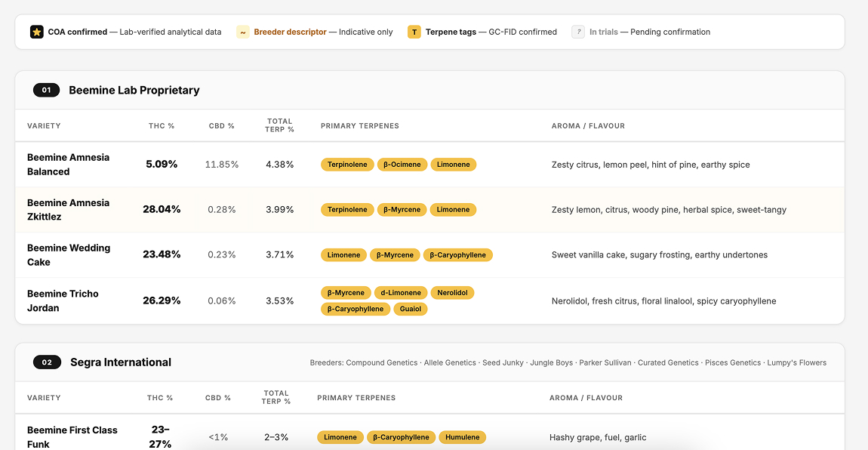Click the Humulene terpene tag
Viewport: 868px width, 450px height.
[x=463, y=437]
